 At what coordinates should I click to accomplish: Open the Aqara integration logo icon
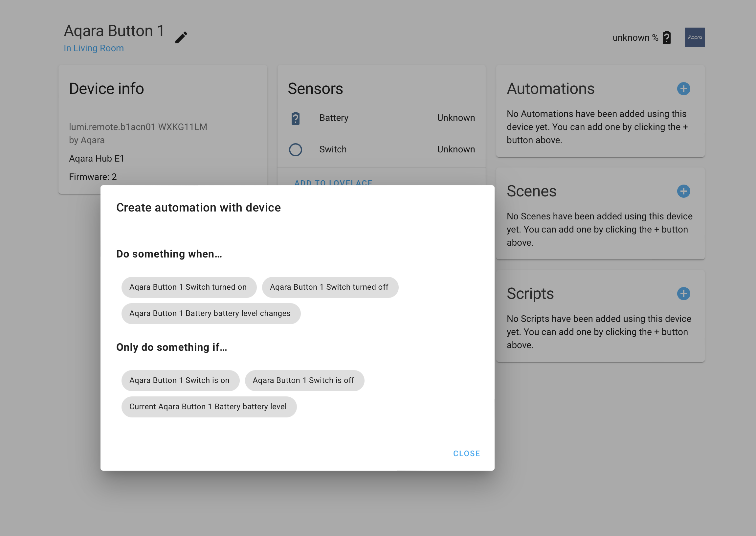click(x=694, y=37)
